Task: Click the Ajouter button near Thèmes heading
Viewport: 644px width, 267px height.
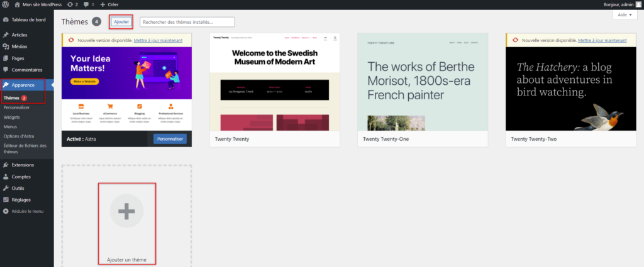Action: pos(121,22)
